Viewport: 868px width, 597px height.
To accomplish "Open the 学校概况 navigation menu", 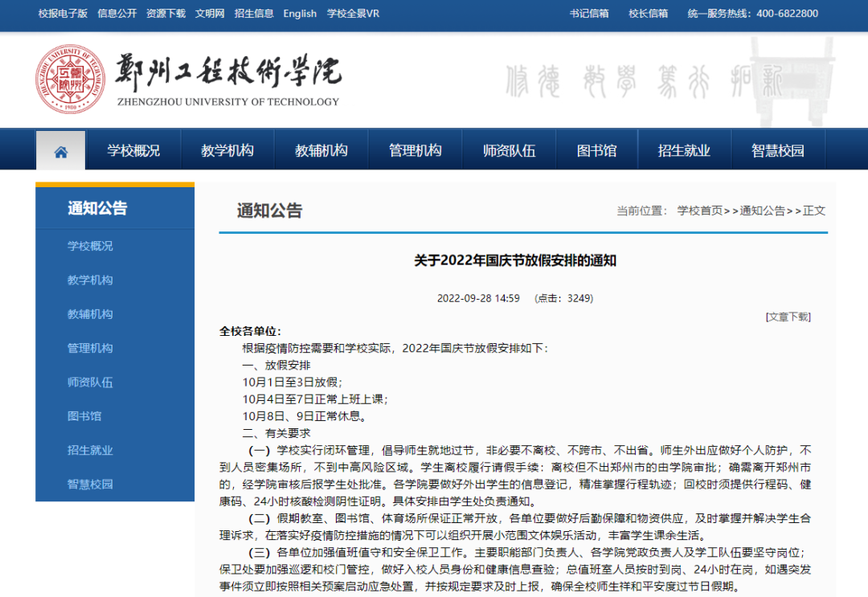I will 133,151.
